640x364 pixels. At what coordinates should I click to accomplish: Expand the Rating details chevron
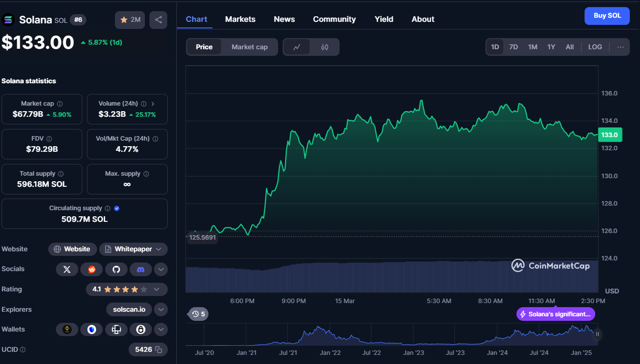point(157,289)
